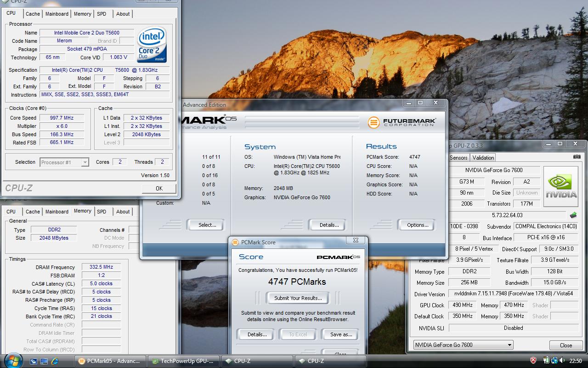
Task: Switch to Cache tab in bottom CPU-Z
Action: [x=33, y=212]
